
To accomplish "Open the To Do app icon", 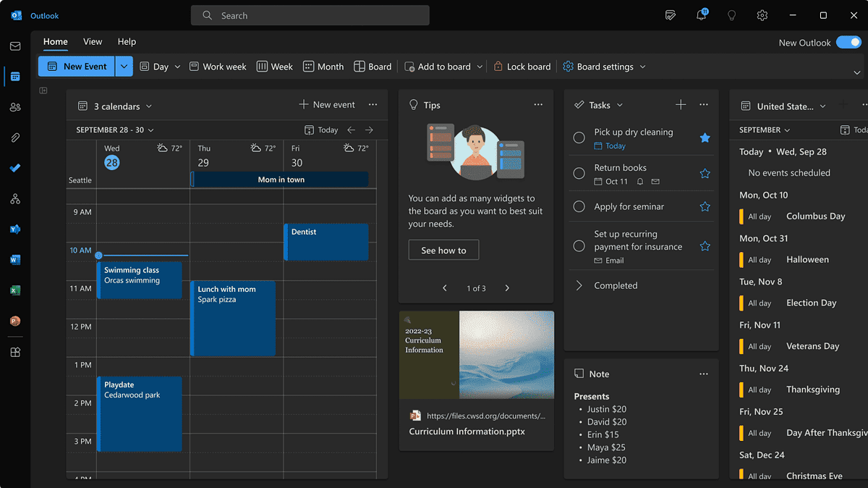I will tap(14, 168).
